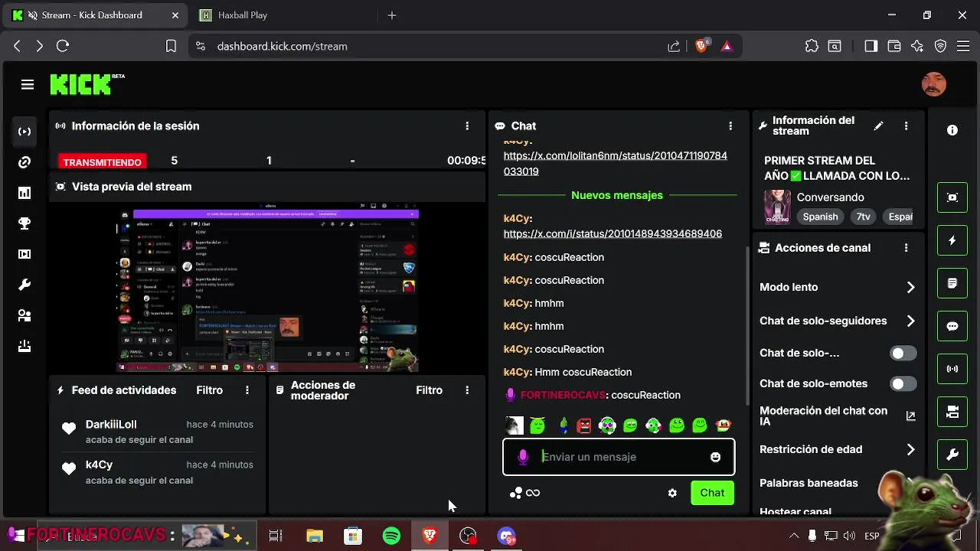The width and height of the screenshot is (980, 551).
Task: Click the lightning bolt widget icon in right rail
Action: point(952,240)
